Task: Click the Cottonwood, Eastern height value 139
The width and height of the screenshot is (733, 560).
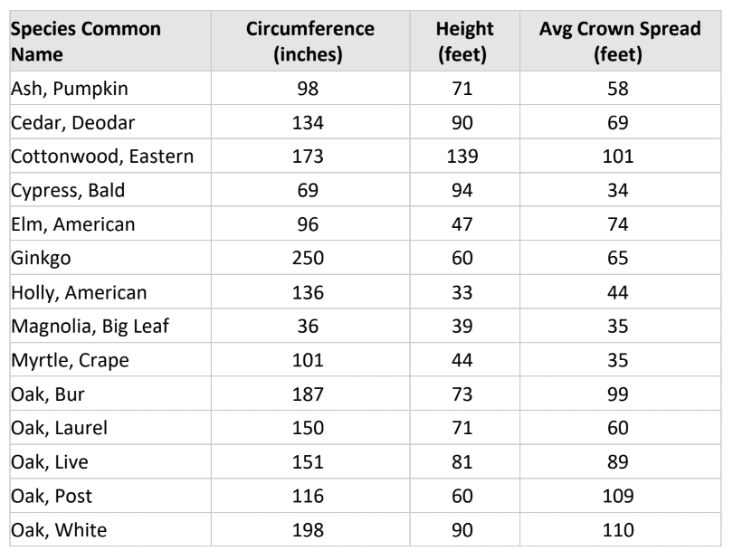Action: 462,157
